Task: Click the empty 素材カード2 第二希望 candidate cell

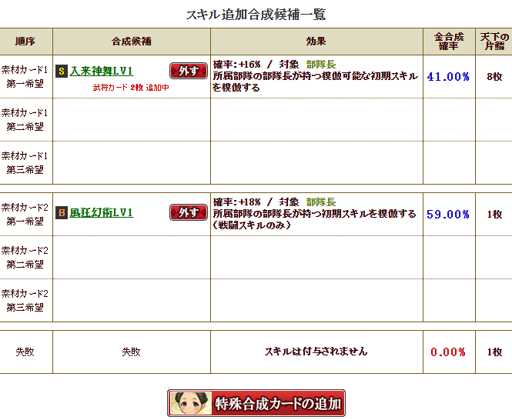Action: (x=132, y=257)
